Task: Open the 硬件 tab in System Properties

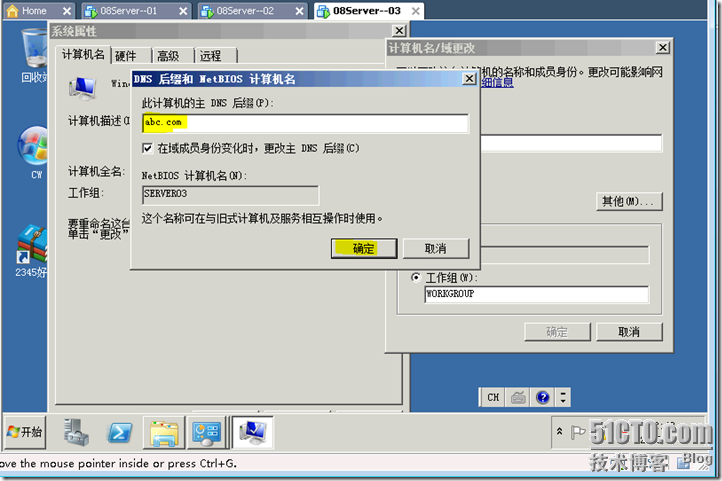Action: [126, 56]
